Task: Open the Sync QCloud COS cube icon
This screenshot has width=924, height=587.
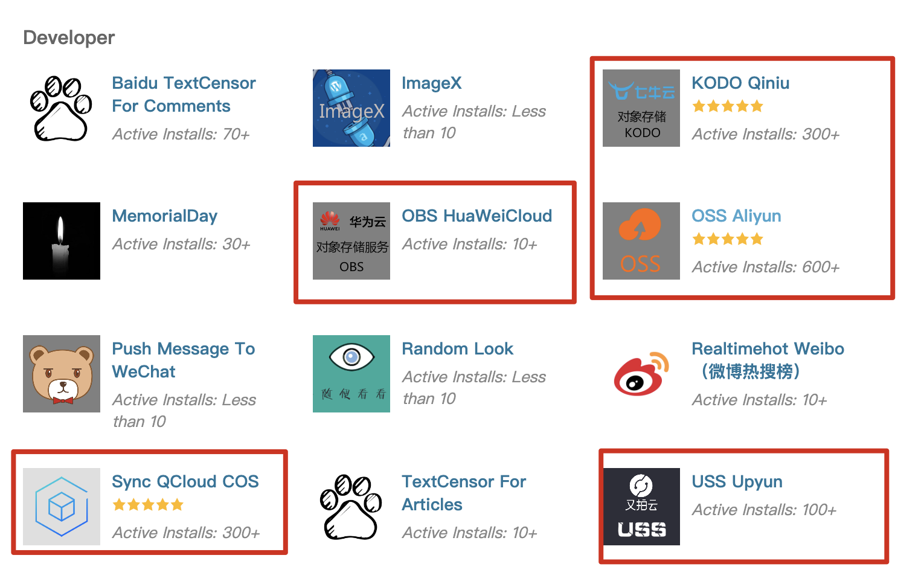Action: (x=61, y=507)
